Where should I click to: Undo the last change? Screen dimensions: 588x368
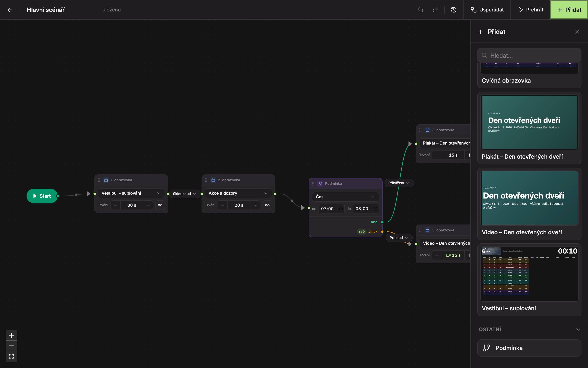point(421,10)
